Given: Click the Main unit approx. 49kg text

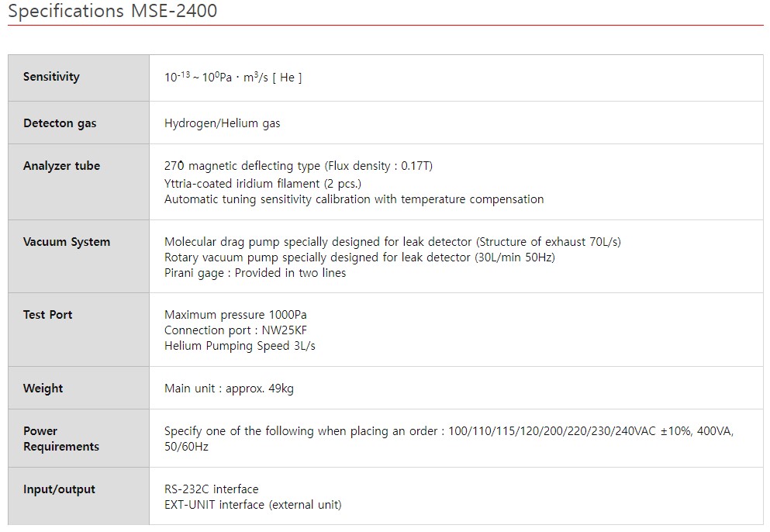Looking at the screenshot, I should click(229, 389).
